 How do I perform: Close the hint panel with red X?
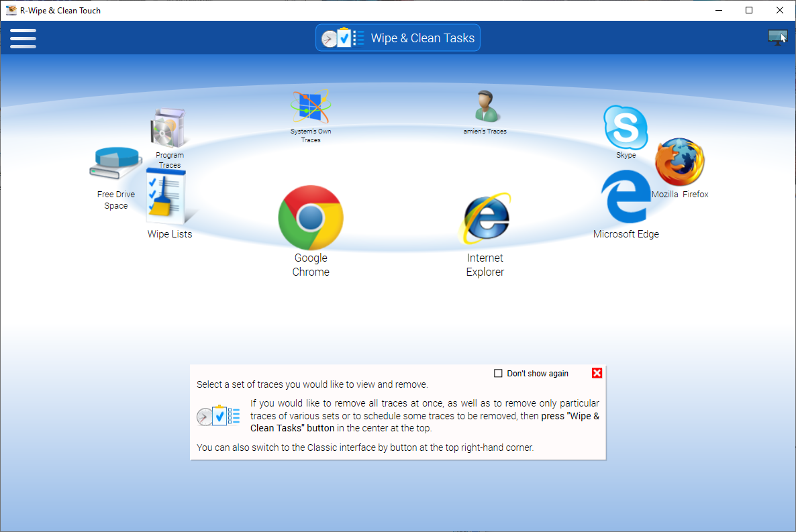tap(597, 373)
